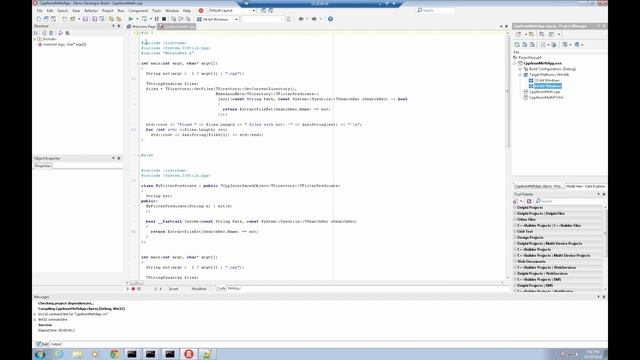Click the Windows Start orb on taskbar
640x360 pixels.
[40, 354]
